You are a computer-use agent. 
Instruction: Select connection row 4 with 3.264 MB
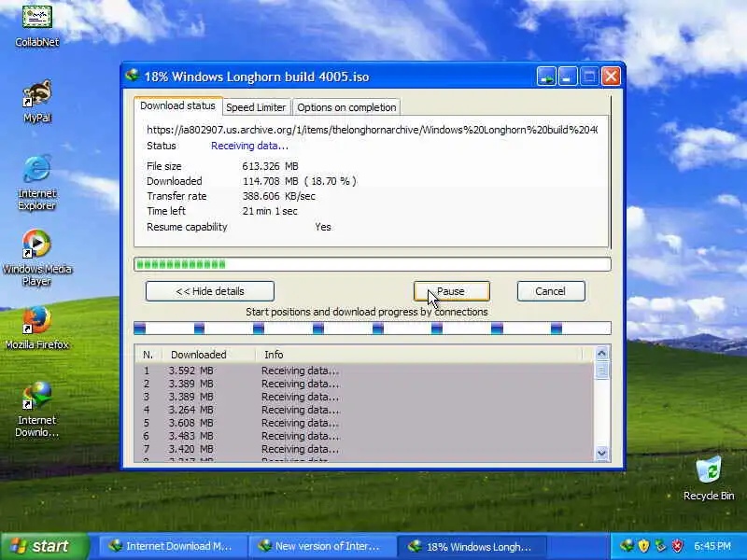click(x=364, y=410)
